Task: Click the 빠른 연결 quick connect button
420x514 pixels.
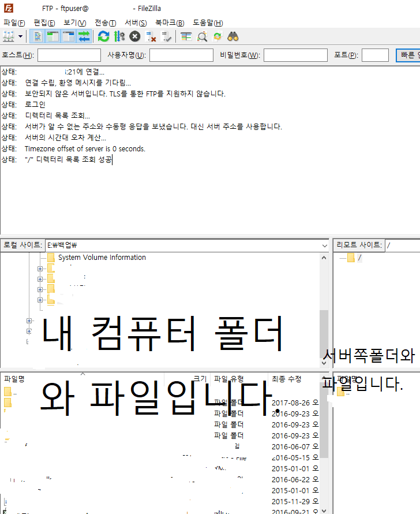Action: 408,55
